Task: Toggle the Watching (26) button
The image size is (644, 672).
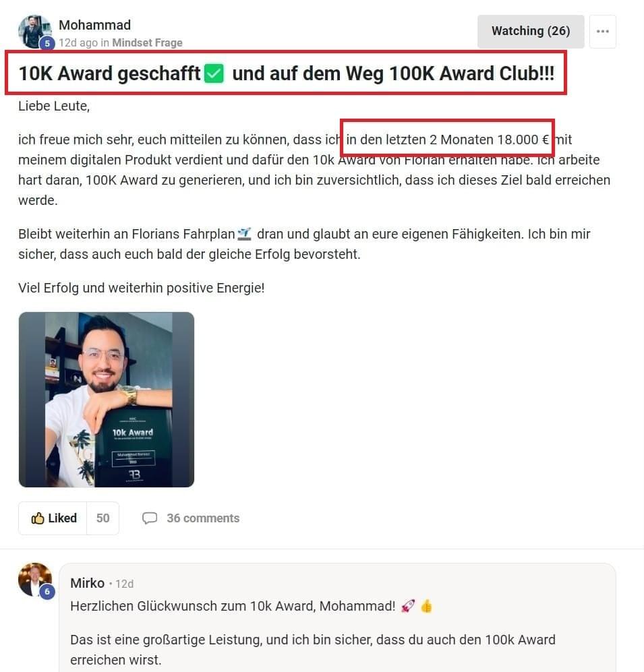Action: coord(531,31)
